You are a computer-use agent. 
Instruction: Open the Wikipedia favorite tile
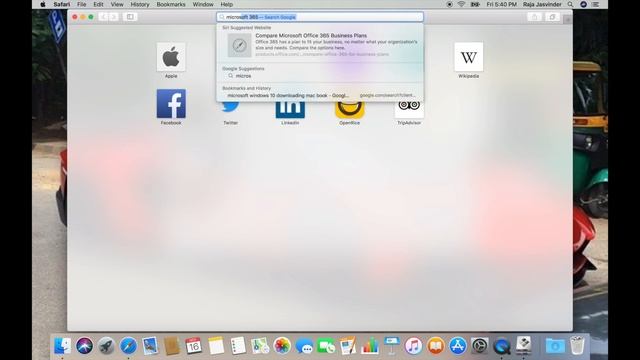tap(469, 57)
